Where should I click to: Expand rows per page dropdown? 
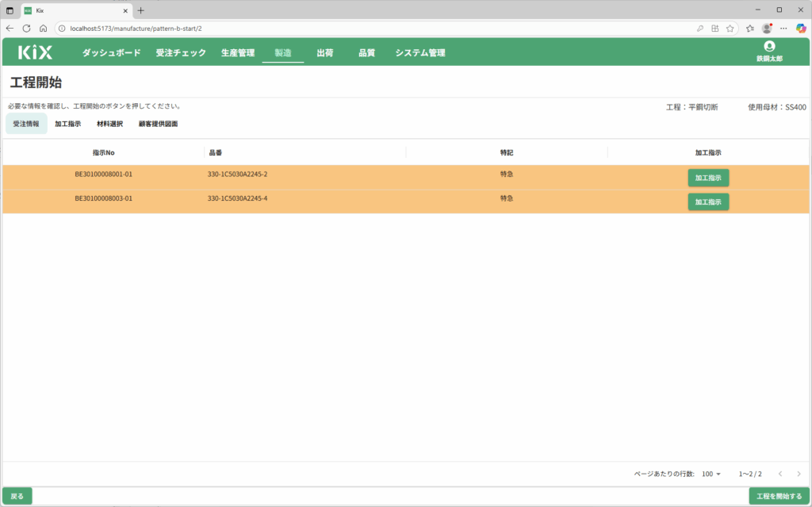[x=711, y=474]
